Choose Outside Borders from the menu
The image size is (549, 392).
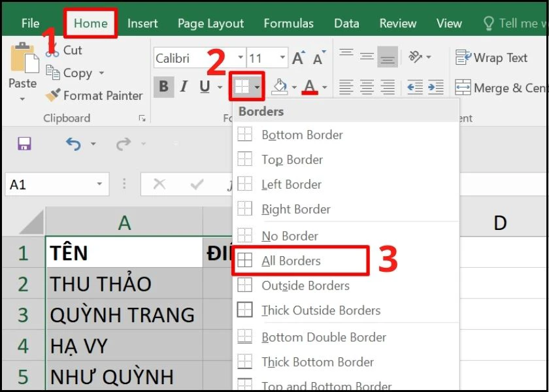[x=346, y=286]
